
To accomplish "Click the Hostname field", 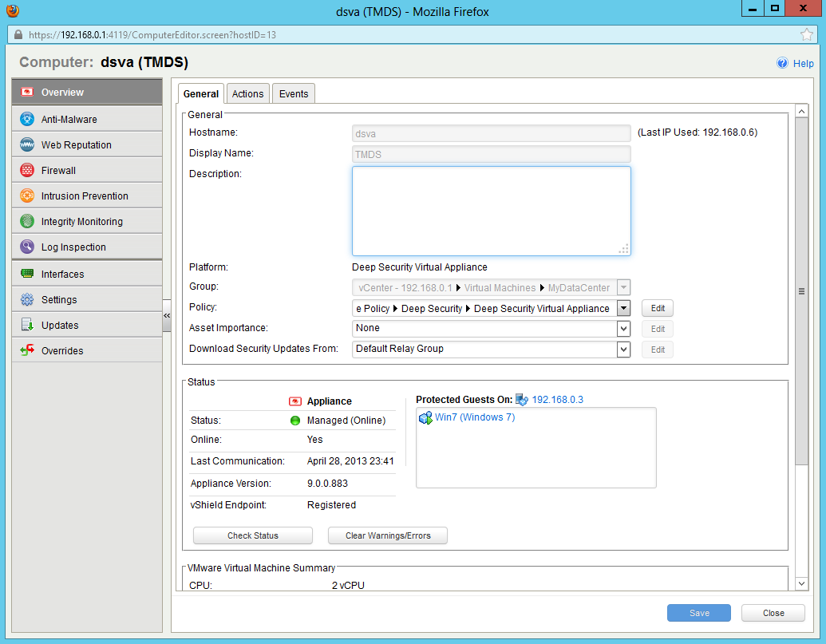I will 491,133.
